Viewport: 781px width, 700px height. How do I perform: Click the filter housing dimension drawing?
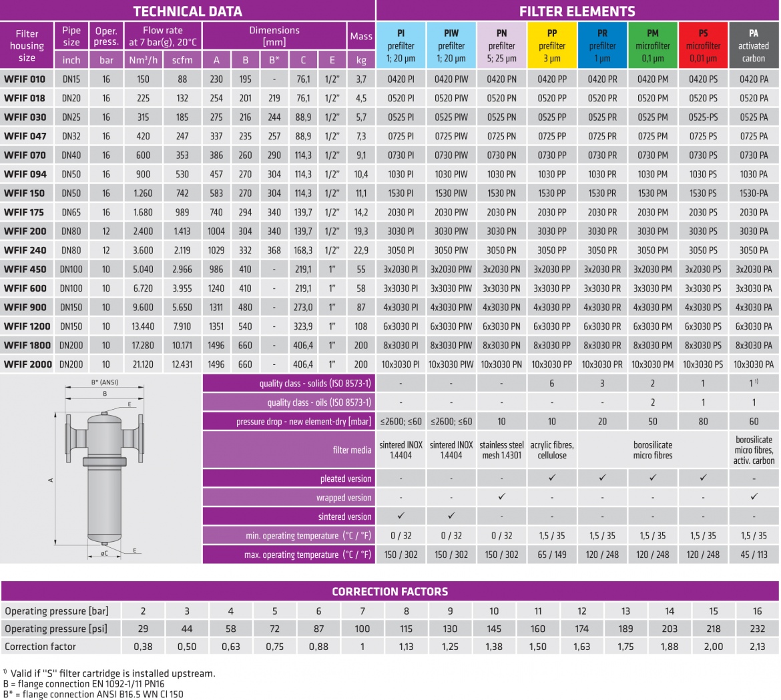(99, 469)
